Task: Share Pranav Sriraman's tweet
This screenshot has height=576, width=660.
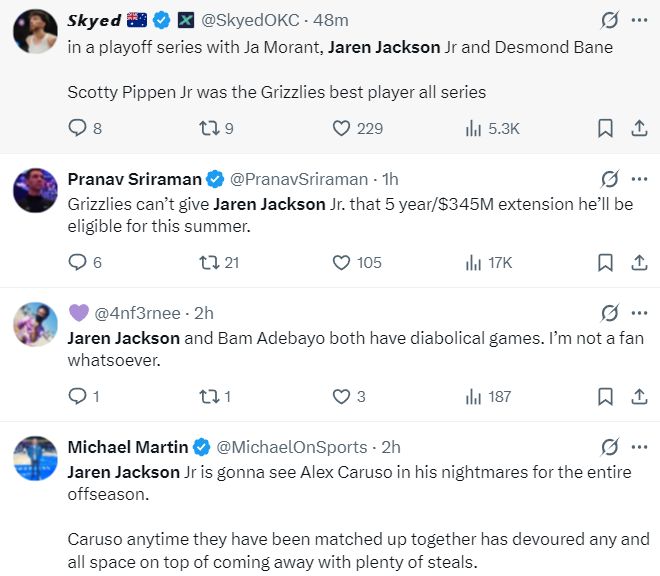Action: [x=639, y=262]
